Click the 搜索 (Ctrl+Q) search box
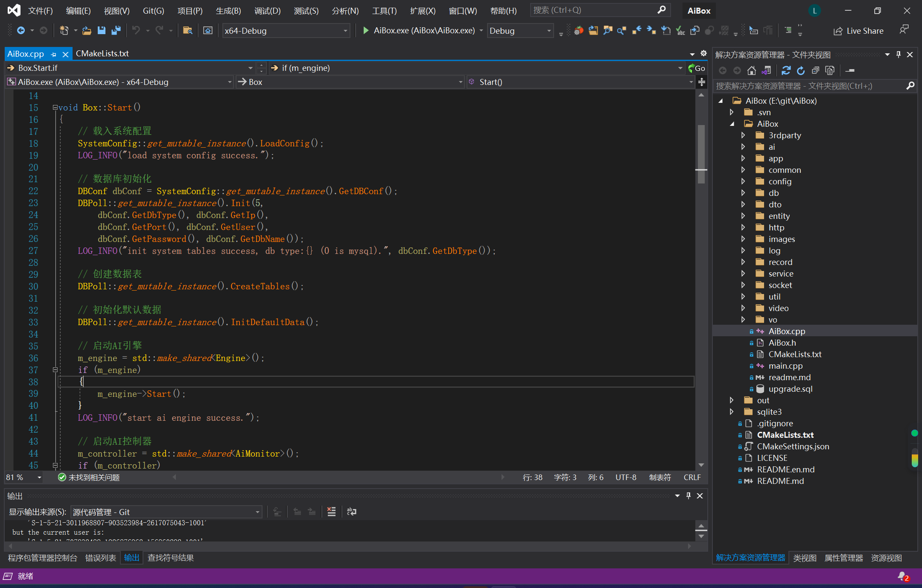 click(600, 10)
